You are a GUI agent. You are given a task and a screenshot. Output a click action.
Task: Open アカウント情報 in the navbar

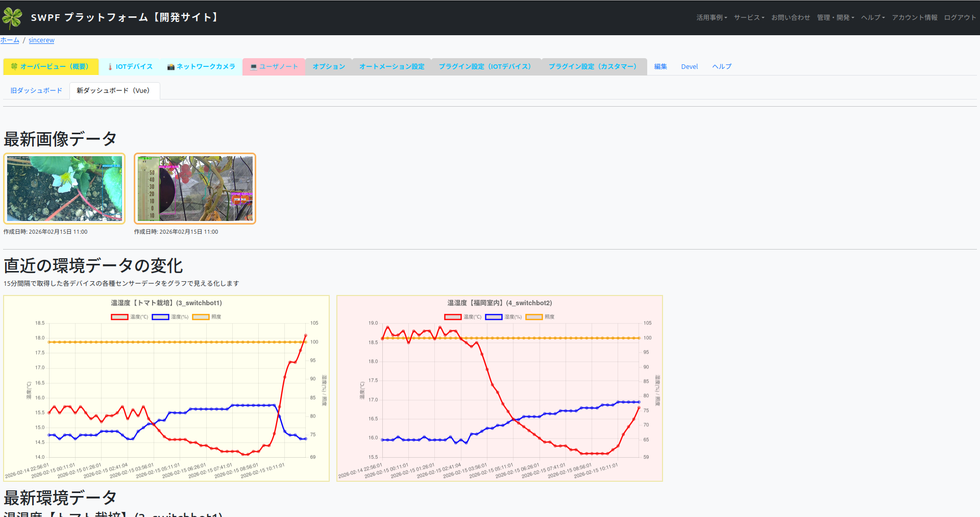click(x=914, y=17)
